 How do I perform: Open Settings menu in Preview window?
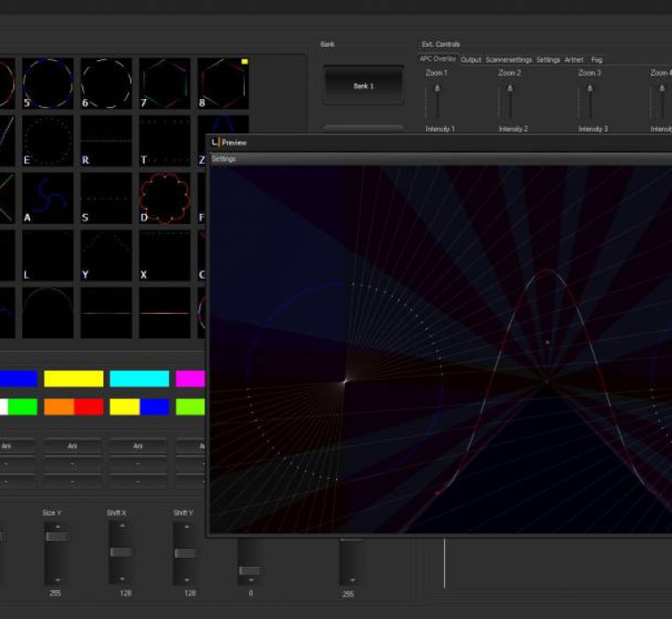click(x=224, y=159)
